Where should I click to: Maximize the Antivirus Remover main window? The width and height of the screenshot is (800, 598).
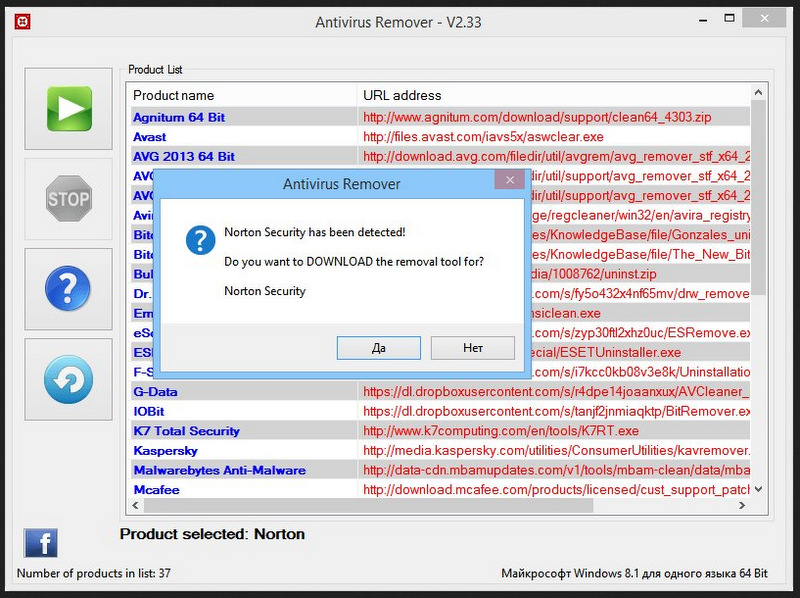pyautogui.click(x=730, y=18)
